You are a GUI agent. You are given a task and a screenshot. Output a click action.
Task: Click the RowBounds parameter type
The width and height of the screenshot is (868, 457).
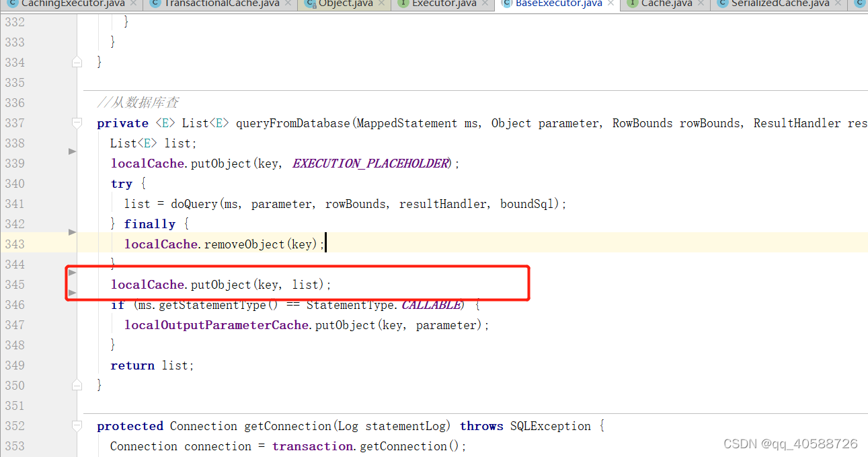pos(642,123)
